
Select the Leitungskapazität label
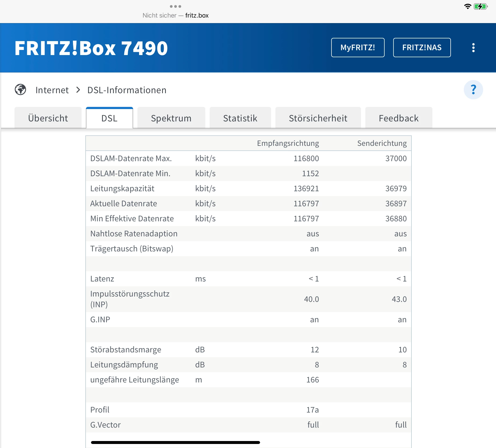click(x=122, y=188)
